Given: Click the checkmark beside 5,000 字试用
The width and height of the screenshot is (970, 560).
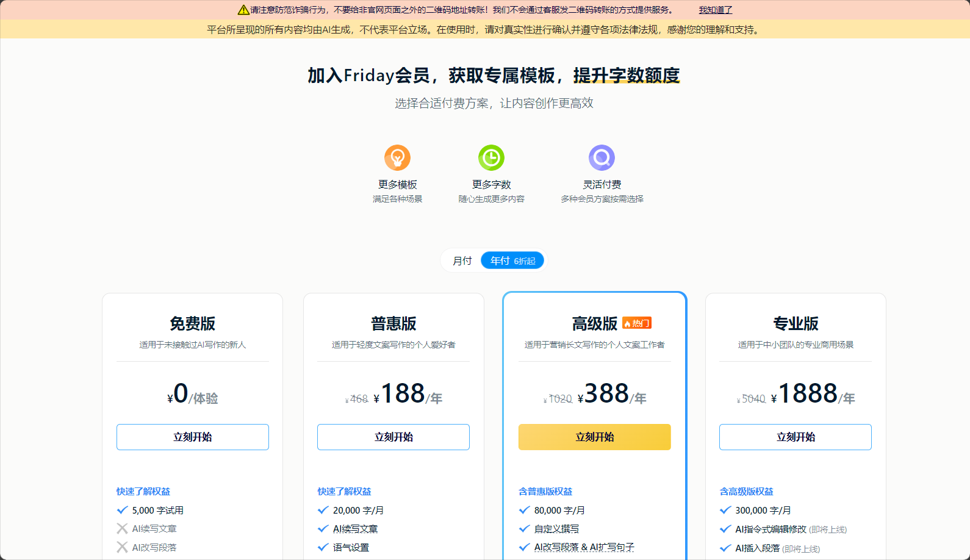Looking at the screenshot, I should 122,510.
